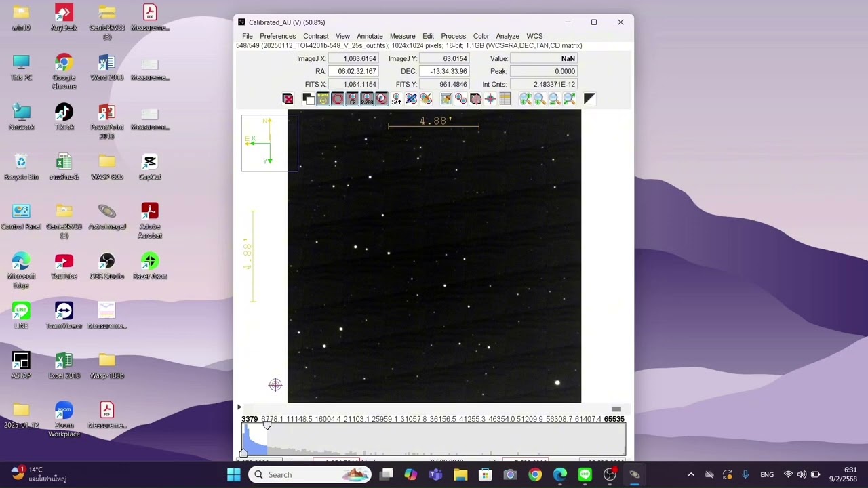Expand the system tray hidden icons

691,474
